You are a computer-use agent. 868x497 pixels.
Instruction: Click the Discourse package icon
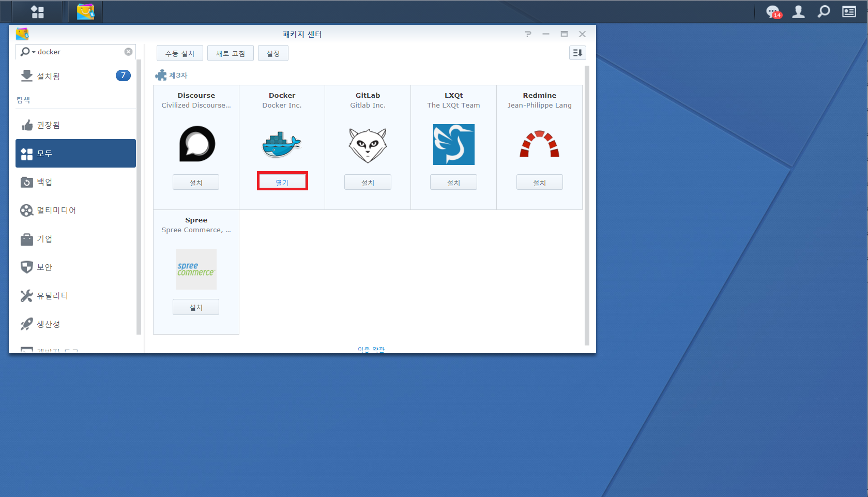pyautogui.click(x=196, y=144)
